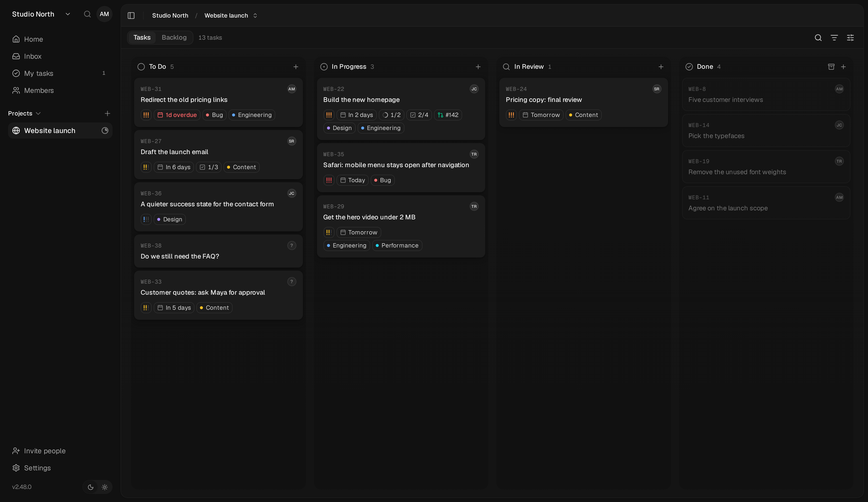The height and width of the screenshot is (502, 868).
Task: Click the 1/3 checklist chip on WEB-27
Action: pyautogui.click(x=209, y=167)
